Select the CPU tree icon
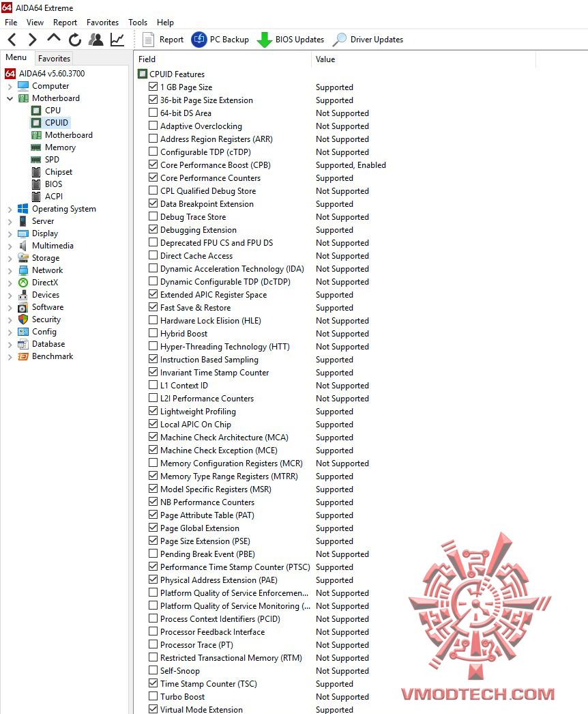Screen dimensions: 588x714 (x=36, y=110)
